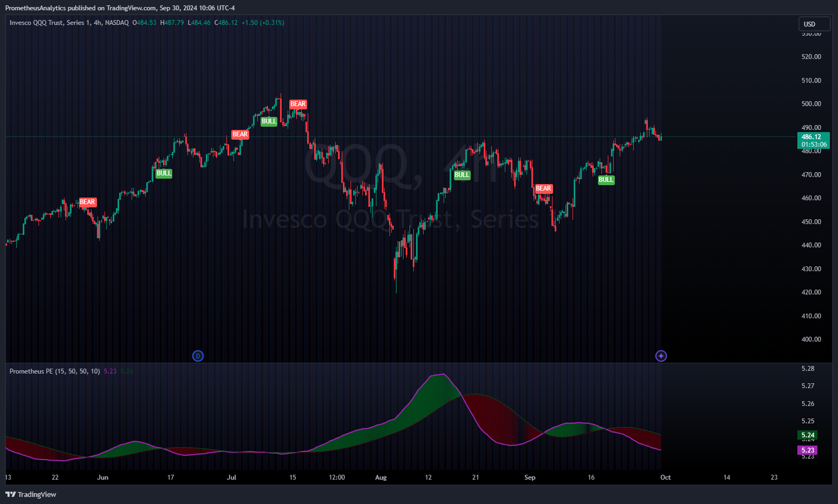Viewport: 838px width, 504px height.
Task: Click the 520.00 price axis label
Action: coord(811,57)
